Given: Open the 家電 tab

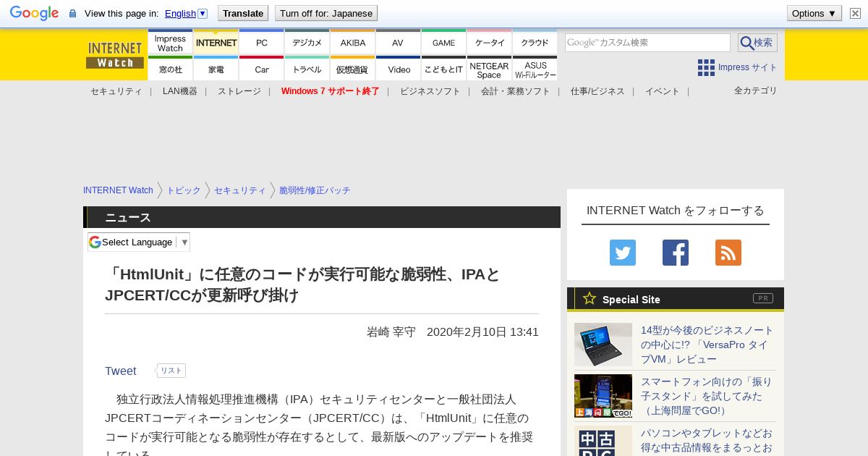Looking at the screenshot, I should pyautogui.click(x=216, y=69).
